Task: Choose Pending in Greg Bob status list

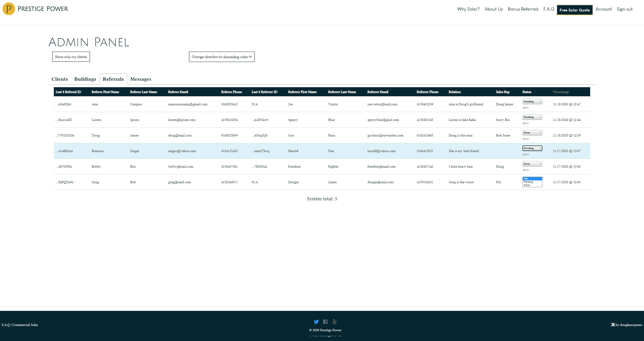Action: 532,182
